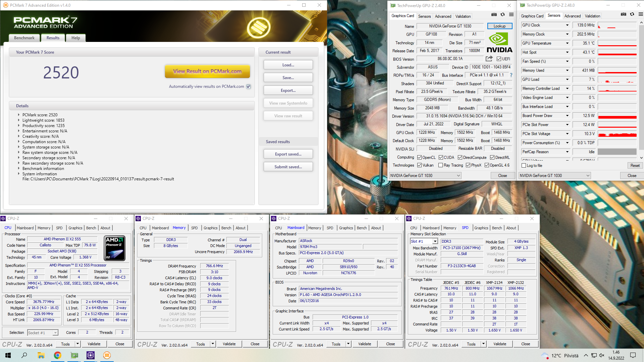Click the Load... button
Screen dimensions: 644x362
click(288, 65)
